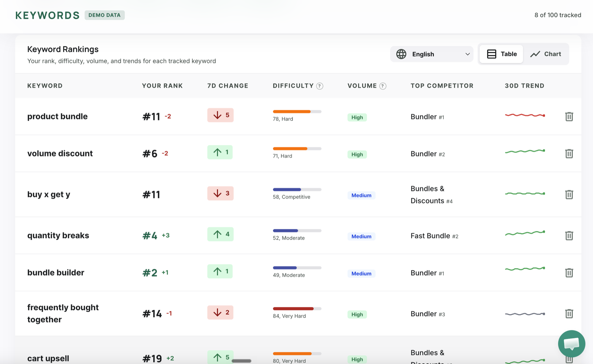Remove the quantity breaks keyword
Screen dimensions: 593x364
click(x=569, y=236)
